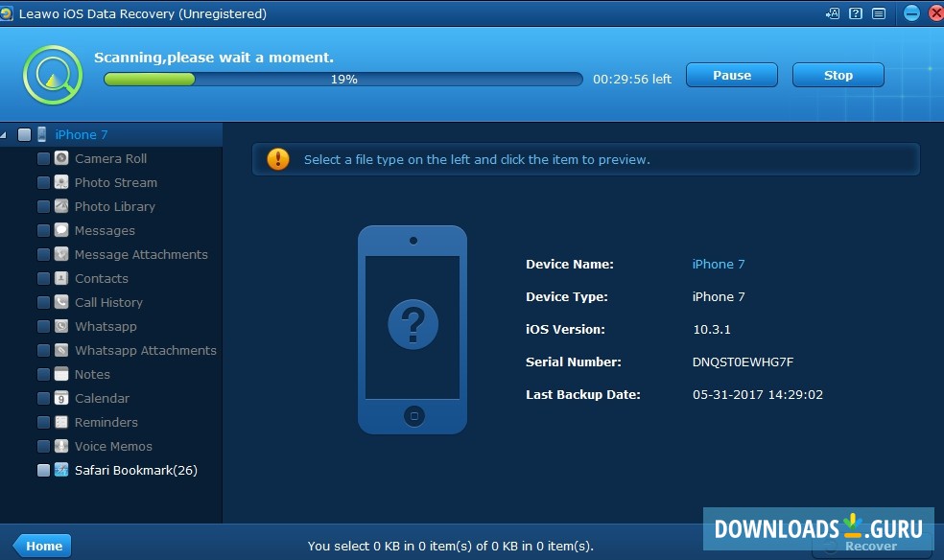Viewport: 944px width, 560px height.
Task: Click the Message Attachments icon
Action: 61,254
